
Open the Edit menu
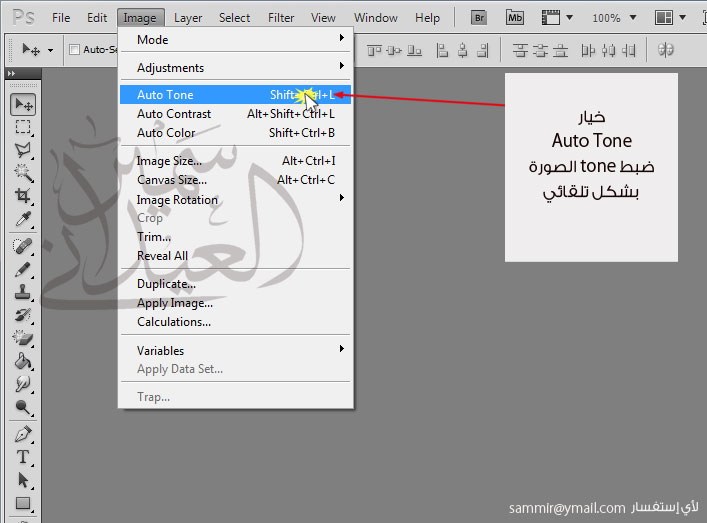97,18
